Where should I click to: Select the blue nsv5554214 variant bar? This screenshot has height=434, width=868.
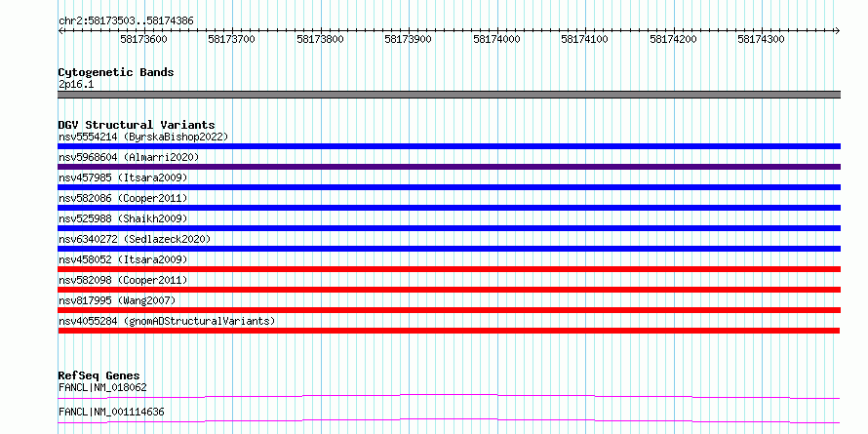(x=449, y=146)
